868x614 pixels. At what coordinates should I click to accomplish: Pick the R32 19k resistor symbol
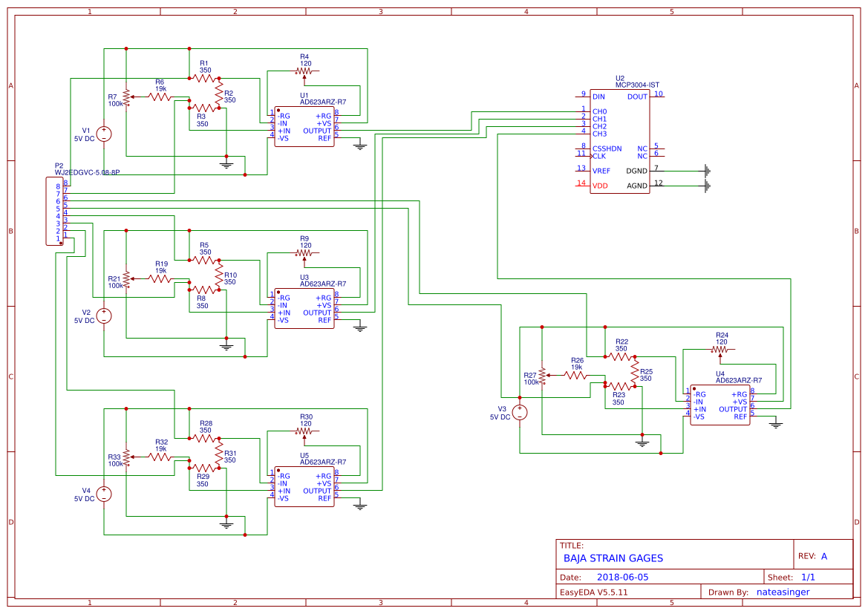(160, 457)
